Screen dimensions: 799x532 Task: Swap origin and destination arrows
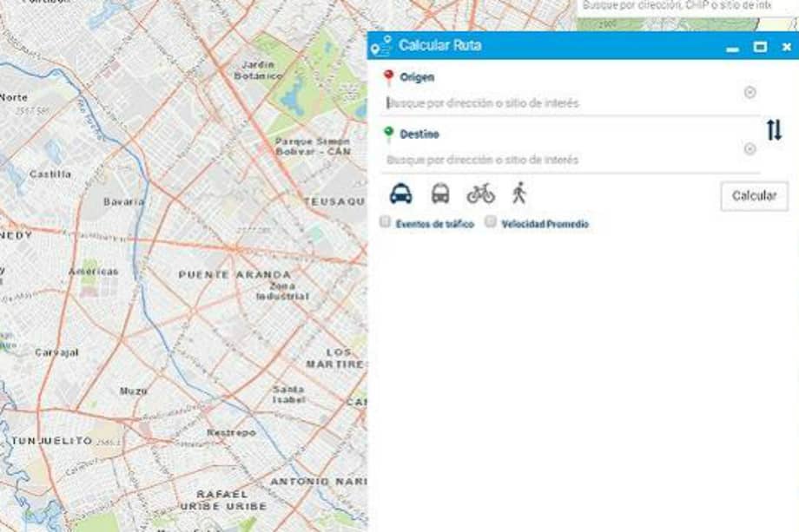(x=774, y=130)
